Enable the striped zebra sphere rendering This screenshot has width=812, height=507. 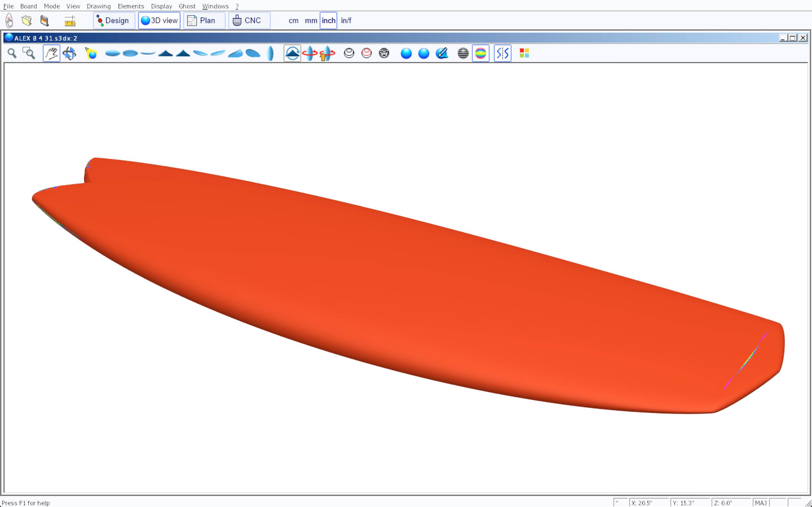[x=463, y=53]
